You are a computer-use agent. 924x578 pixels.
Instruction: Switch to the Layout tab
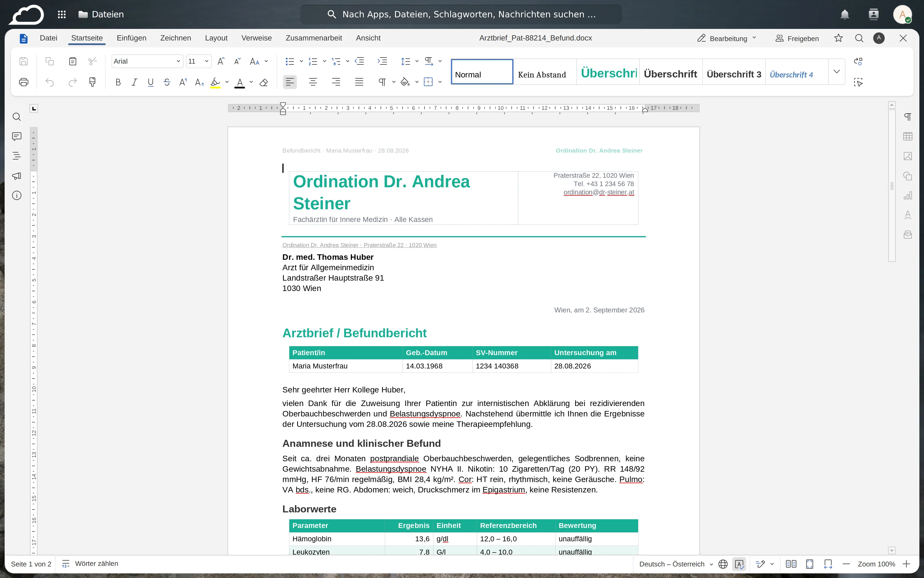click(216, 38)
